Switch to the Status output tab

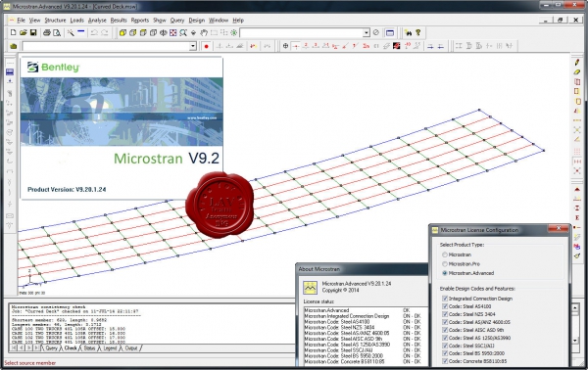[x=89, y=348]
